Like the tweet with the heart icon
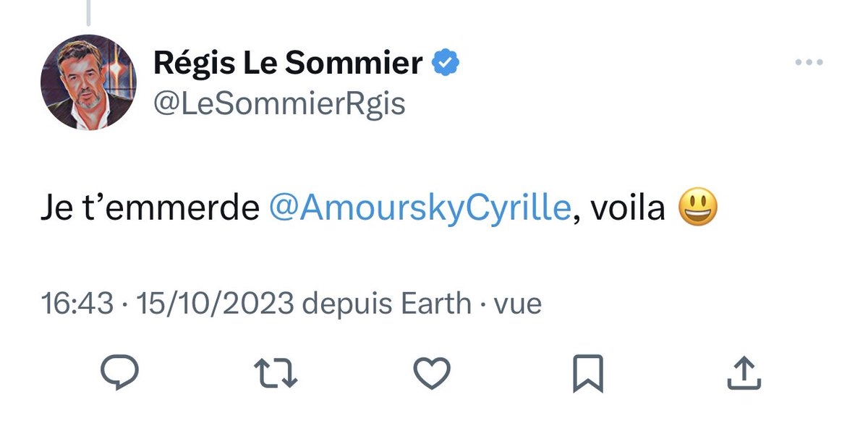868x444 pixels. coord(432,372)
